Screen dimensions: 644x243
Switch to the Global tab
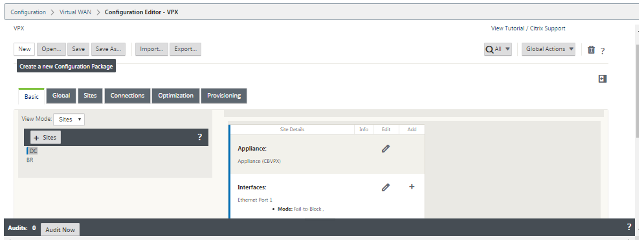point(61,96)
